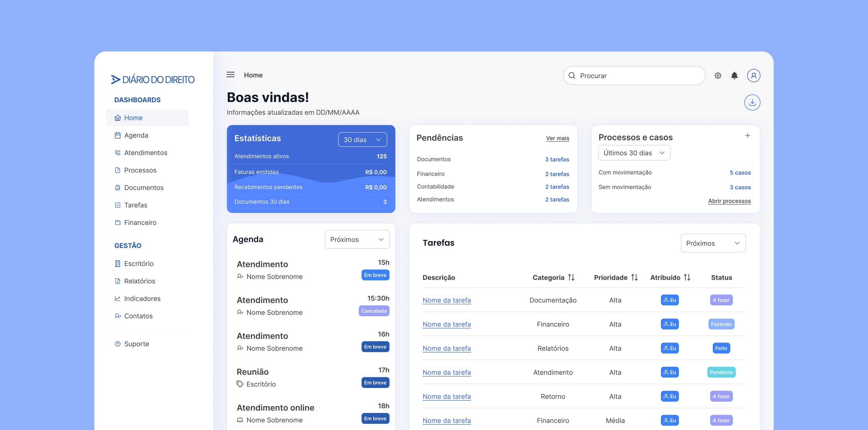The height and width of the screenshot is (430, 868).
Task: Click plus icon in Processos e casos
Action: [748, 136]
